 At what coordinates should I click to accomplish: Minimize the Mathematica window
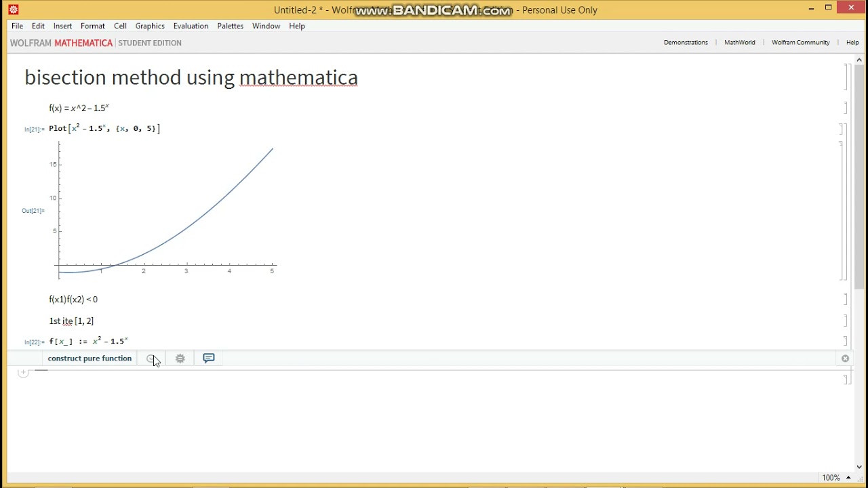[812, 9]
